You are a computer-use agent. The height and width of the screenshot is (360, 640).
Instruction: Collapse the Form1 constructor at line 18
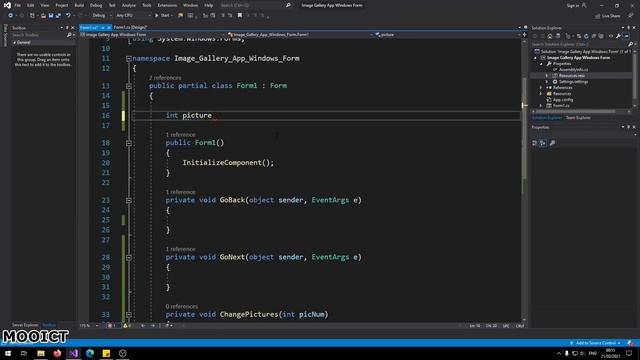[x=129, y=143]
